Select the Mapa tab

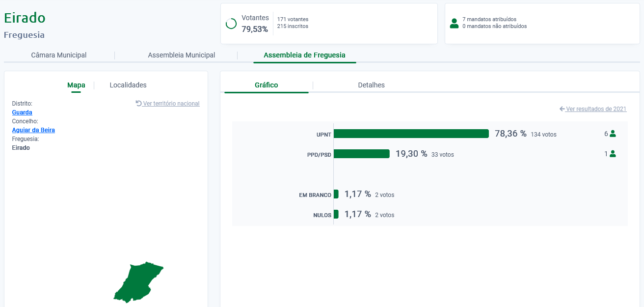point(76,85)
